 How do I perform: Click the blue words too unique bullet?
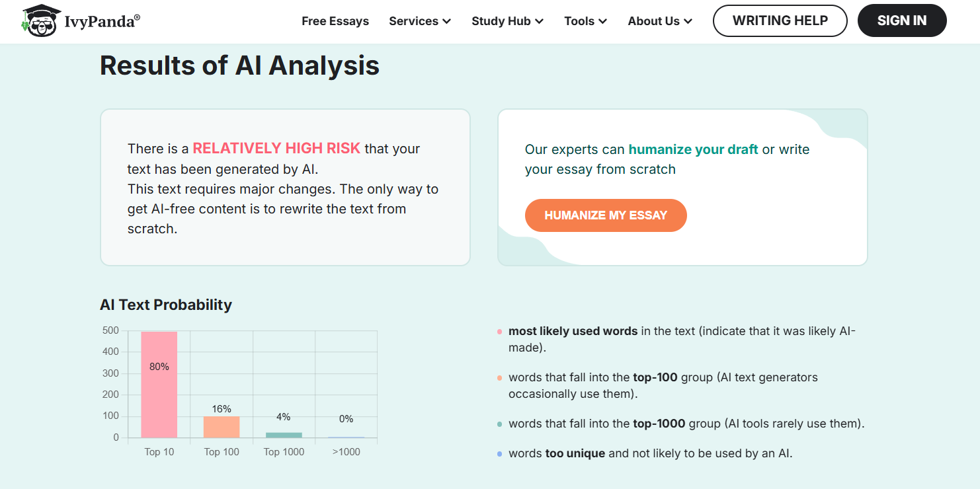tap(499, 453)
